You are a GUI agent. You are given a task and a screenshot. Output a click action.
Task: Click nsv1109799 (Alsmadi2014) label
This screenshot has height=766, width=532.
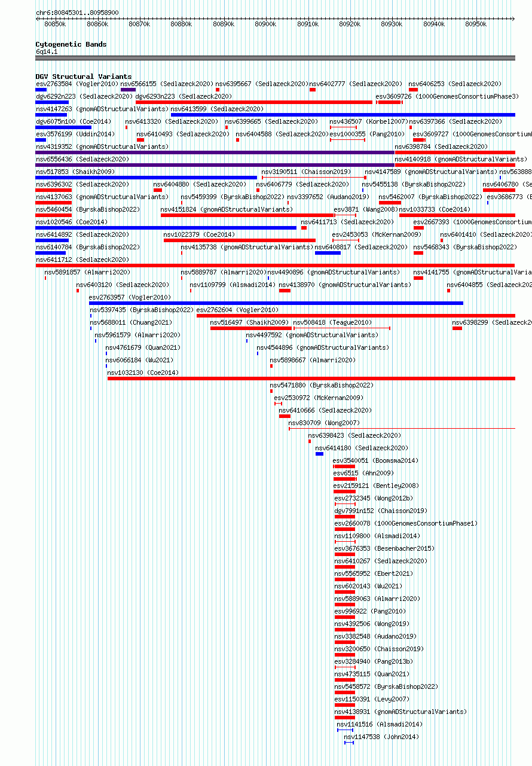tap(233, 285)
